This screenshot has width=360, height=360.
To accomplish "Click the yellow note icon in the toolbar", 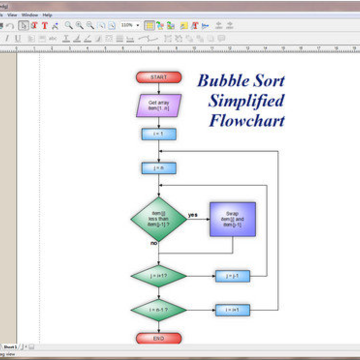I will click(x=184, y=25).
